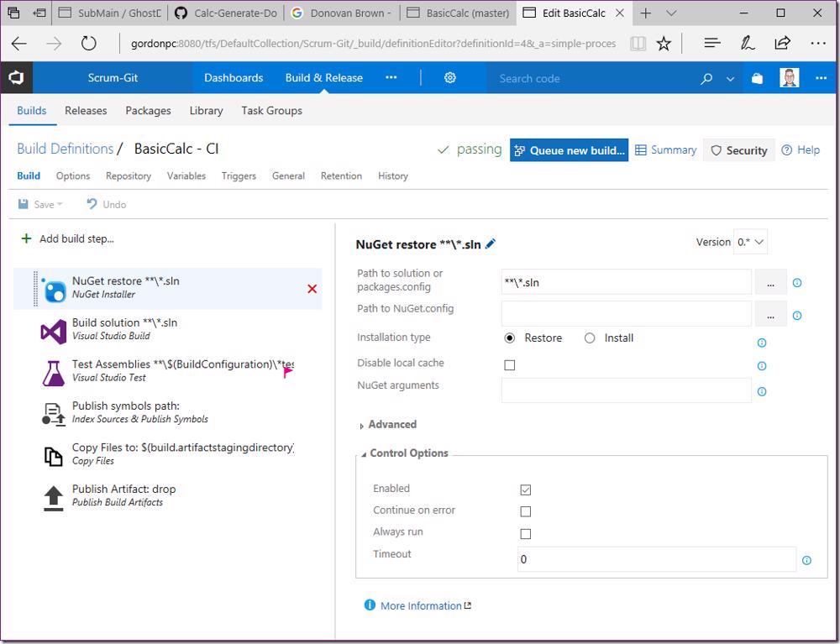Open the Version dropdown
The image size is (840, 644).
pos(750,242)
